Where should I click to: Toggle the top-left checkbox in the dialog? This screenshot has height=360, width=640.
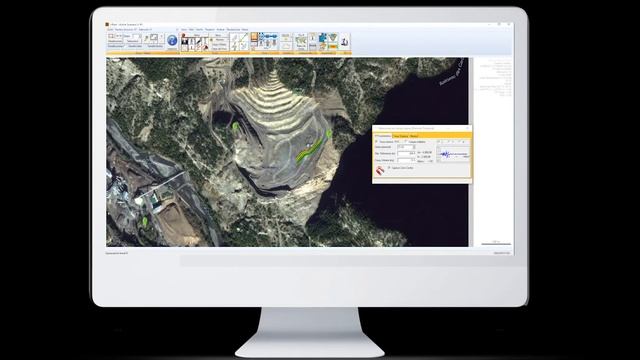coord(376,141)
